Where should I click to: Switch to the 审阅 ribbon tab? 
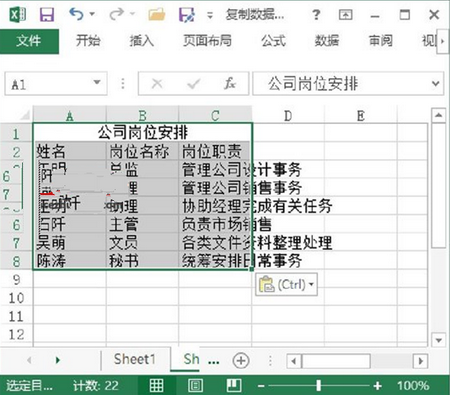click(x=381, y=41)
